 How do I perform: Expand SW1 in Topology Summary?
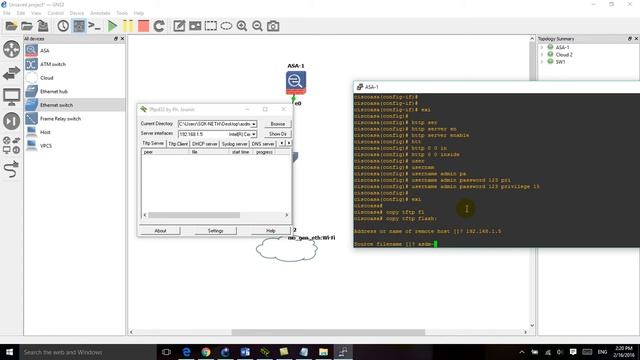coord(542,62)
